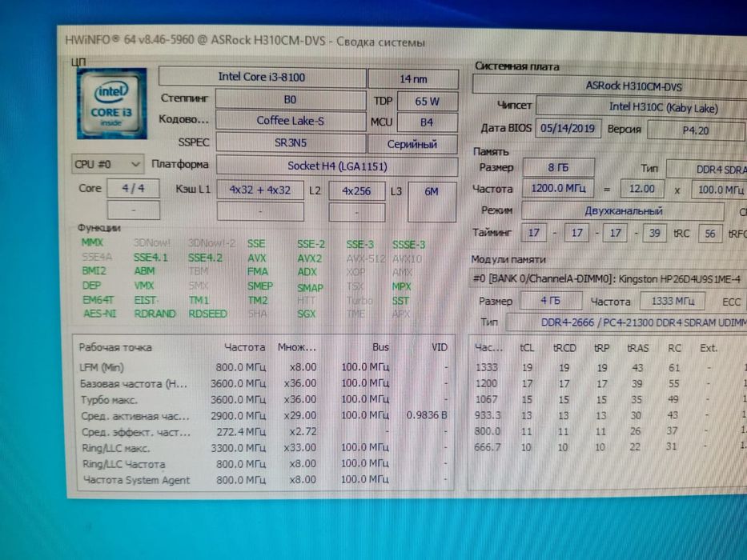The height and width of the screenshot is (560, 747).
Task: Click the FMA feature label
Action: (x=257, y=271)
